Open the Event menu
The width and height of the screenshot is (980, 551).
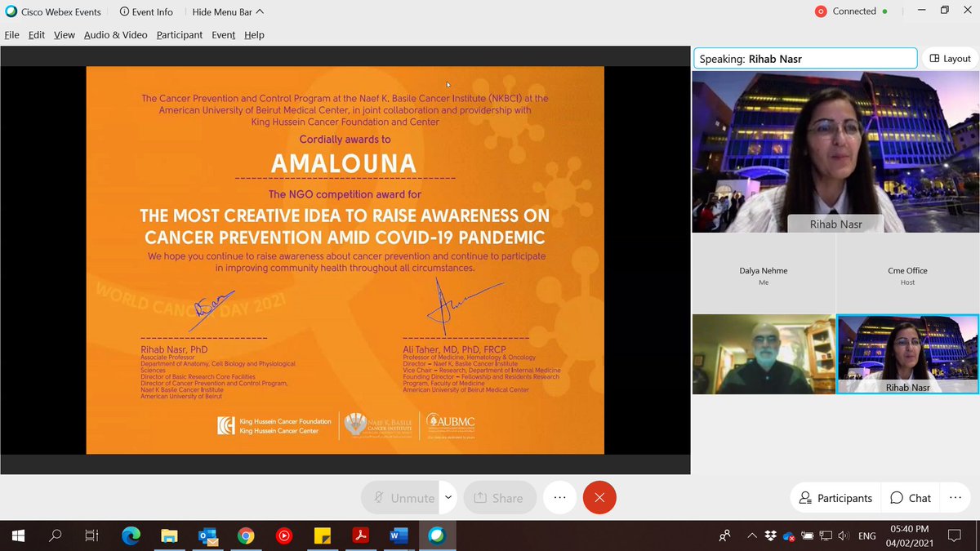pos(224,35)
